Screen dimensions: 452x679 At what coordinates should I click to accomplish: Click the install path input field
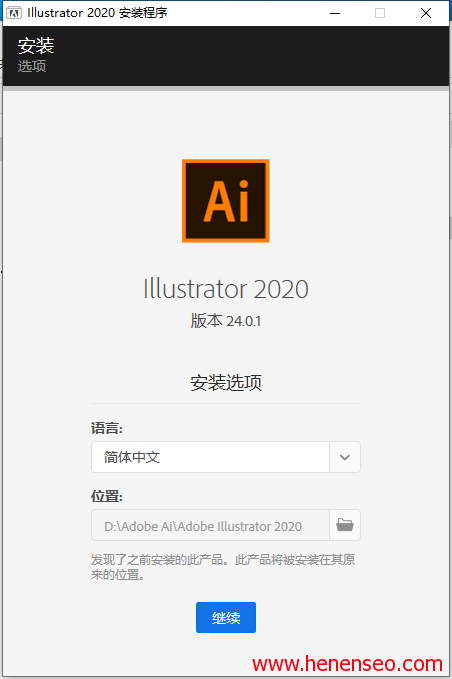tap(210, 525)
